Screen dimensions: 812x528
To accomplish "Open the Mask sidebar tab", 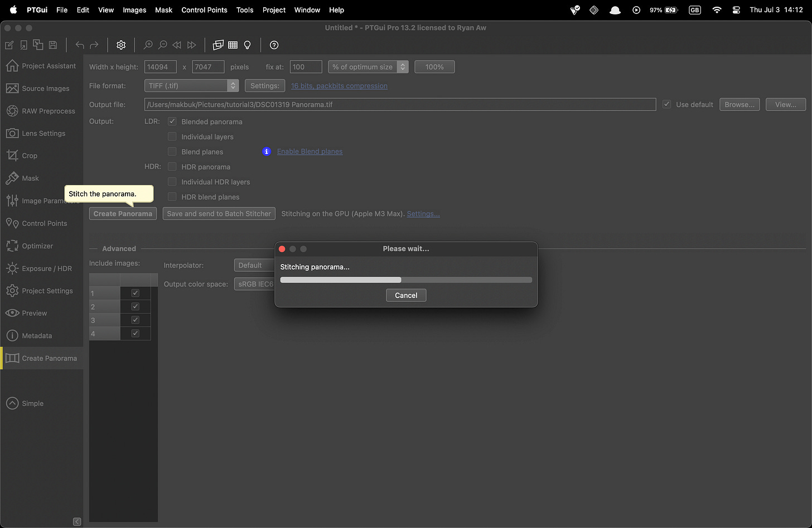I will coord(41,178).
